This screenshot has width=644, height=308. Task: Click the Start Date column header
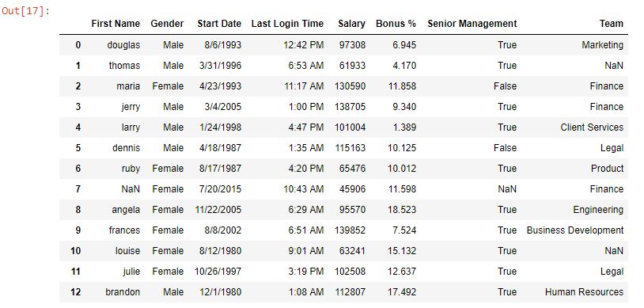pyautogui.click(x=219, y=24)
